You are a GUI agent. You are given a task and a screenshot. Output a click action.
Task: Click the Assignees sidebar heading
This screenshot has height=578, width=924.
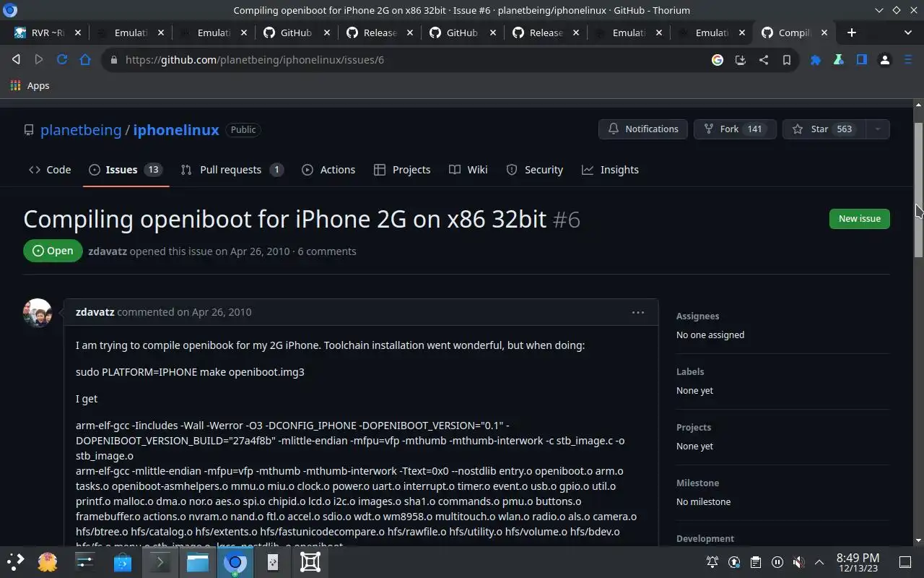click(697, 316)
